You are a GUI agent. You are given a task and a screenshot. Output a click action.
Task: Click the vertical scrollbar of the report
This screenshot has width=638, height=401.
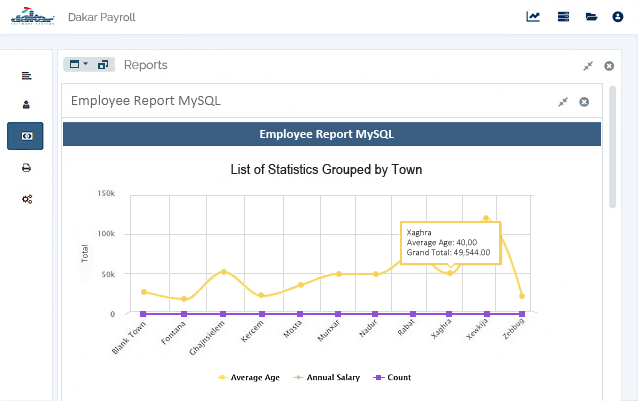point(612,147)
